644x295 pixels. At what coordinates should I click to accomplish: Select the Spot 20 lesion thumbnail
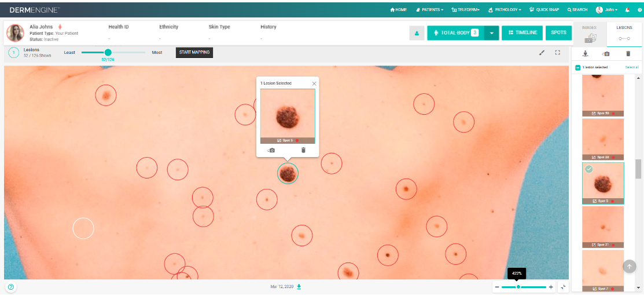pyautogui.click(x=603, y=139)
